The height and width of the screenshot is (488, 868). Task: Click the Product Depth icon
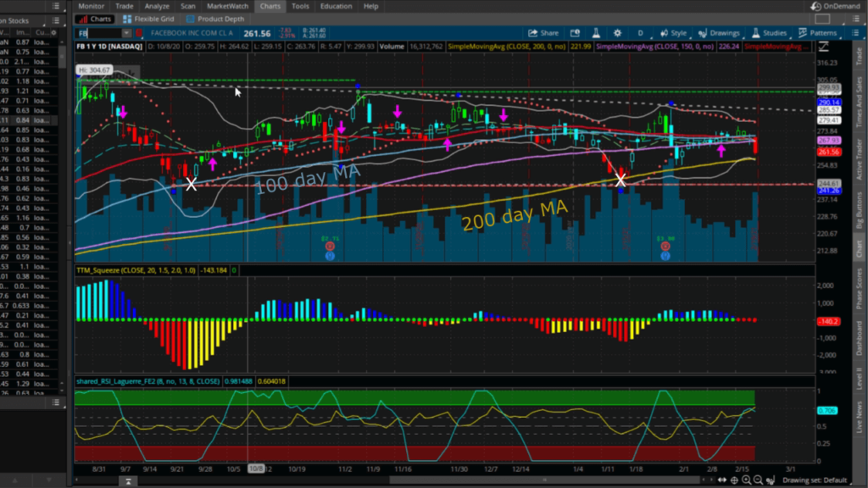click(191, 19)
